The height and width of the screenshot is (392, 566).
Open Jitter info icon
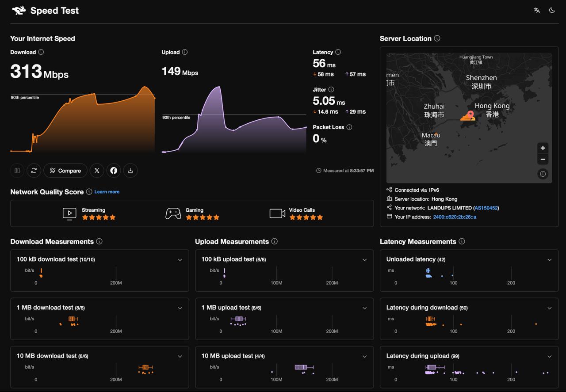[331, 90]
